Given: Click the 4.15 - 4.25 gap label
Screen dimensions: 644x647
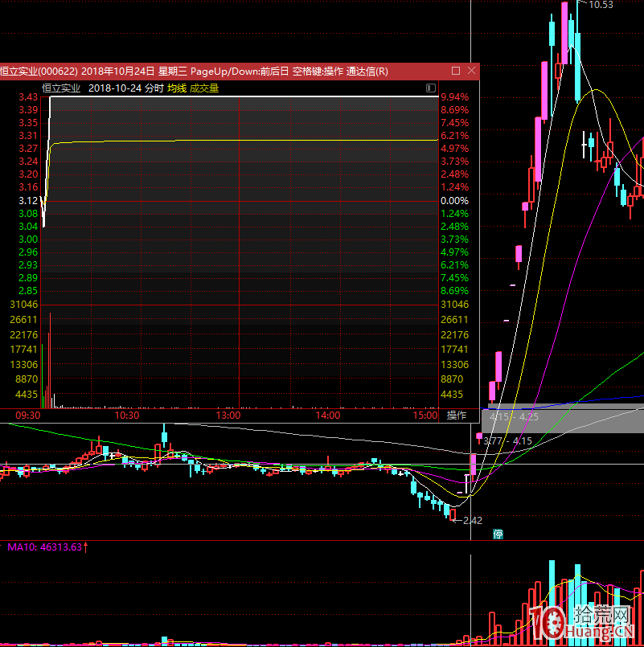Looking at the screenshot, I should [514, 417].
